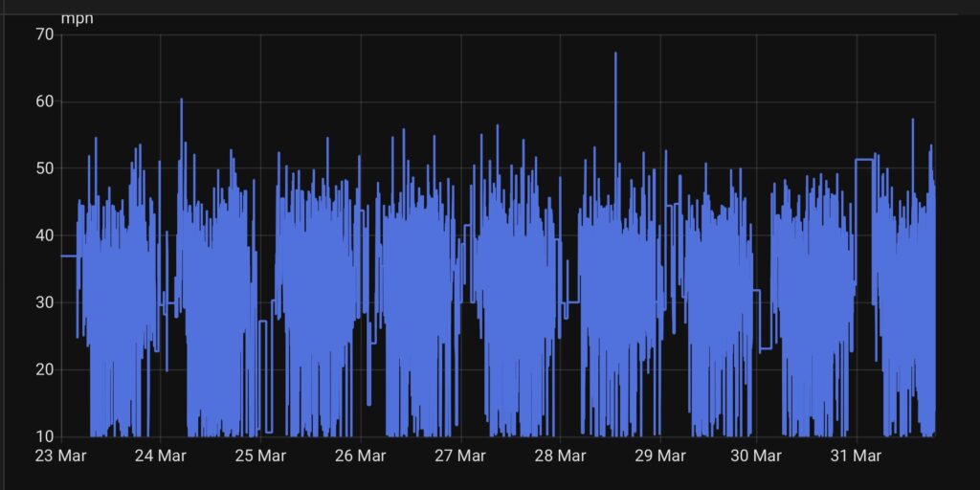980x490 pixels.
Task: Click the 50 y-axis label
Action: pos(44,168)
